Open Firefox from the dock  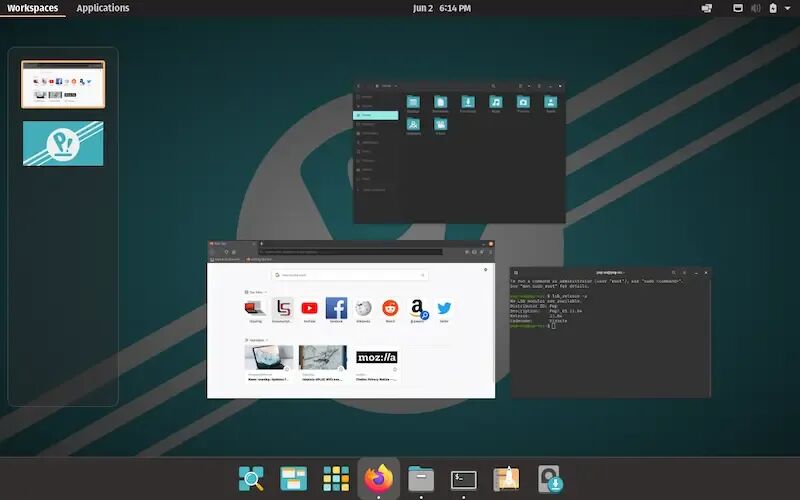click(379, 479)
